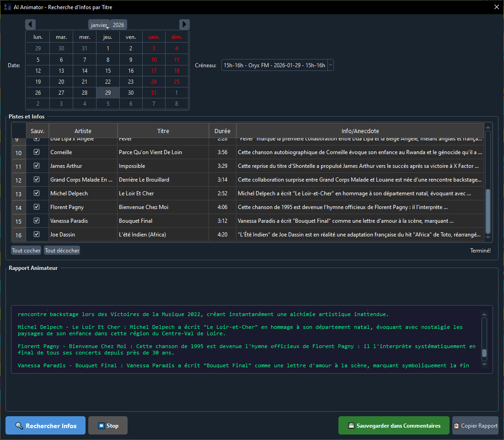Click the floppy disk save icon
This screenshot has height=440, width=504.
coord(351,426)
